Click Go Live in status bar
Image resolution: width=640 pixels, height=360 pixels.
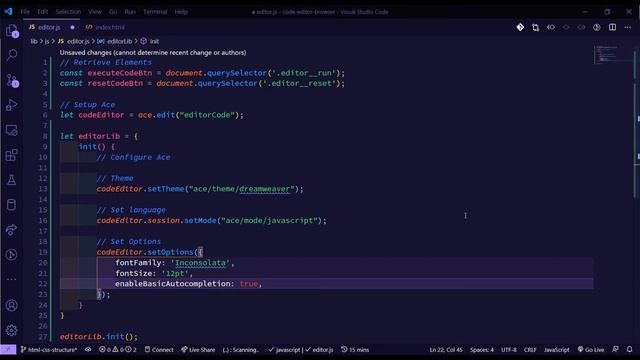(591, 349)
